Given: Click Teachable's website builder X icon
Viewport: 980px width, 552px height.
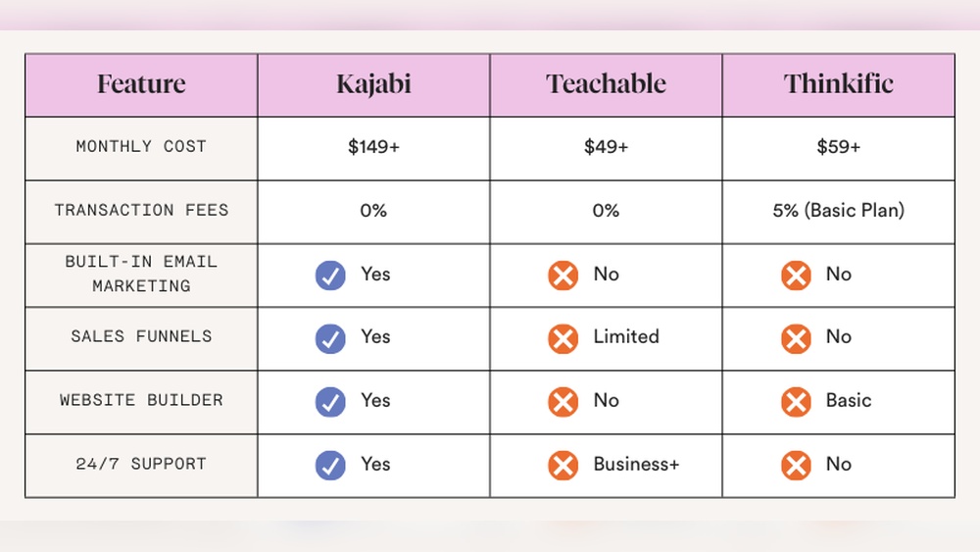Looking at the screenshot, I should [x=563, y=402].
